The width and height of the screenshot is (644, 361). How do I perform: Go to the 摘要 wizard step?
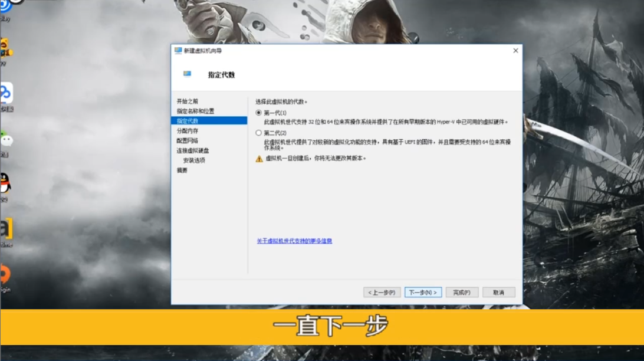click(182, 170)
